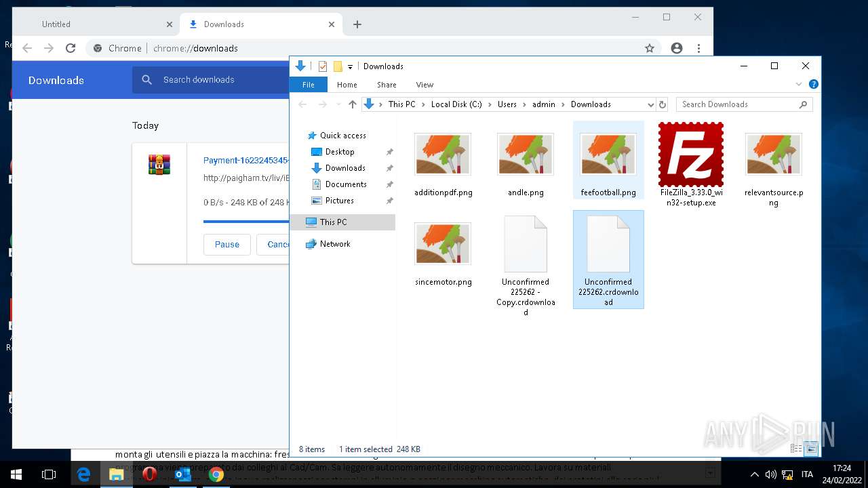Click the Chrome back arrow
868x488 pixels.
coord(27,48)
